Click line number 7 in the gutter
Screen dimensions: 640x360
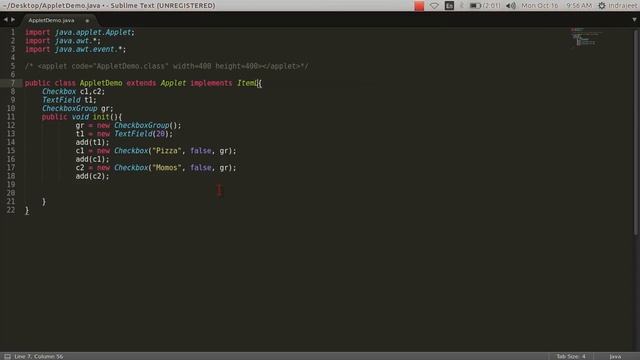13,83
